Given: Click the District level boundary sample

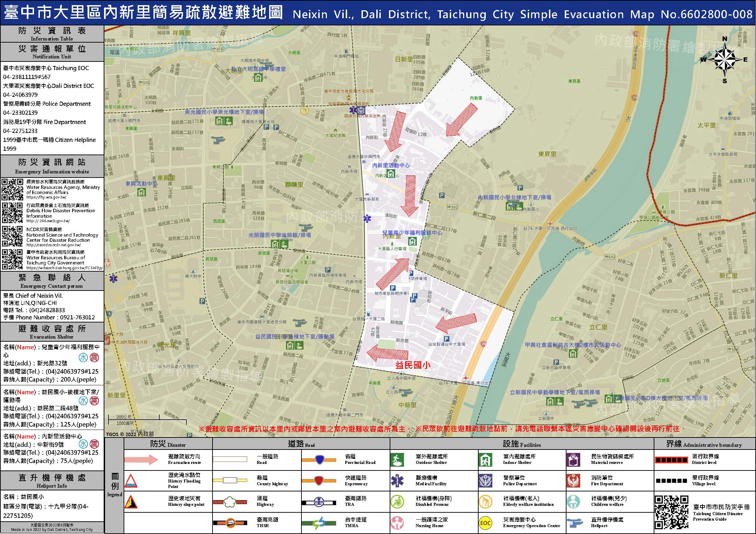Looking at the screenshot, I should 671,459.
